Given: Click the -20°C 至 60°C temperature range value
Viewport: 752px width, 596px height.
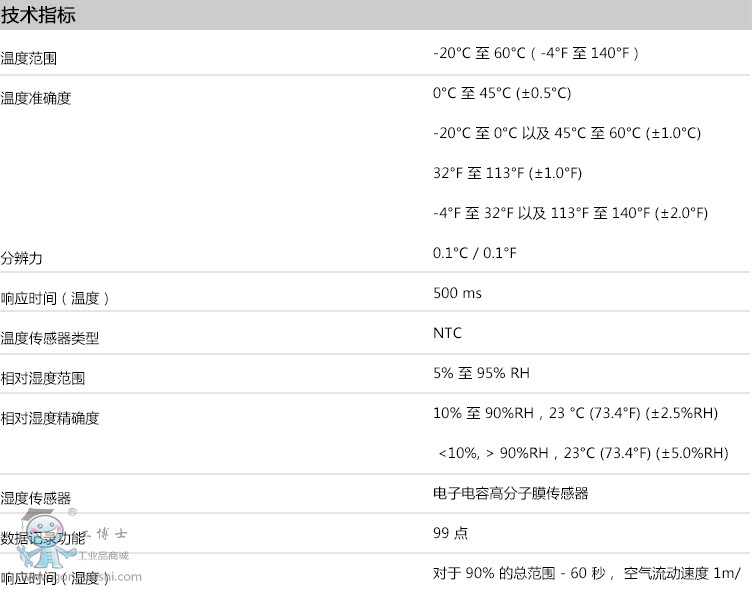Looking at the screenshot, I should [x=536, y=53].
